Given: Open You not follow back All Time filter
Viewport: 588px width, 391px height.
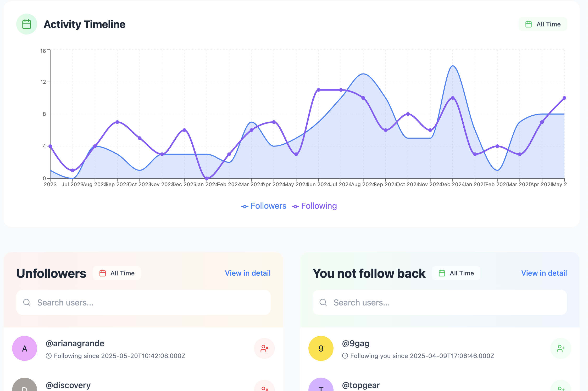Looking at the screenshot, I should click(456, 273).
